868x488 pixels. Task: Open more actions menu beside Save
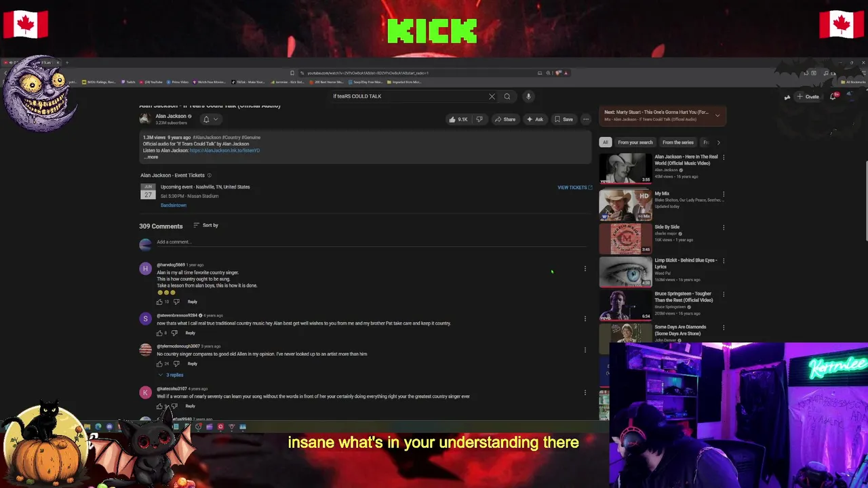(x=586, y=119)
